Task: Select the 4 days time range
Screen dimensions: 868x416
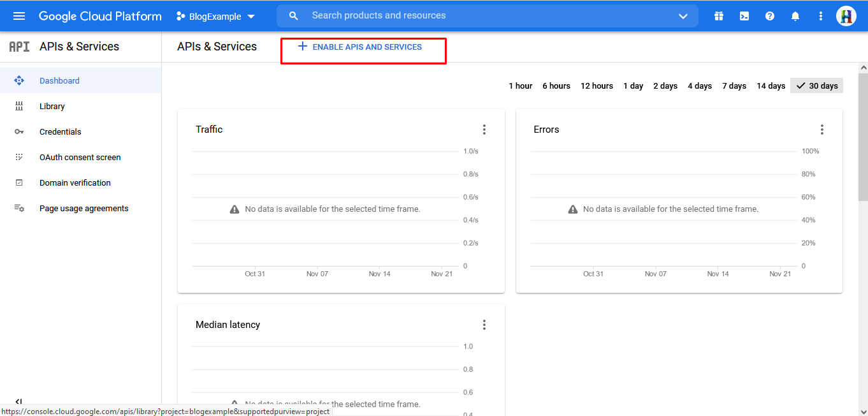Action: tap(700, 85)
